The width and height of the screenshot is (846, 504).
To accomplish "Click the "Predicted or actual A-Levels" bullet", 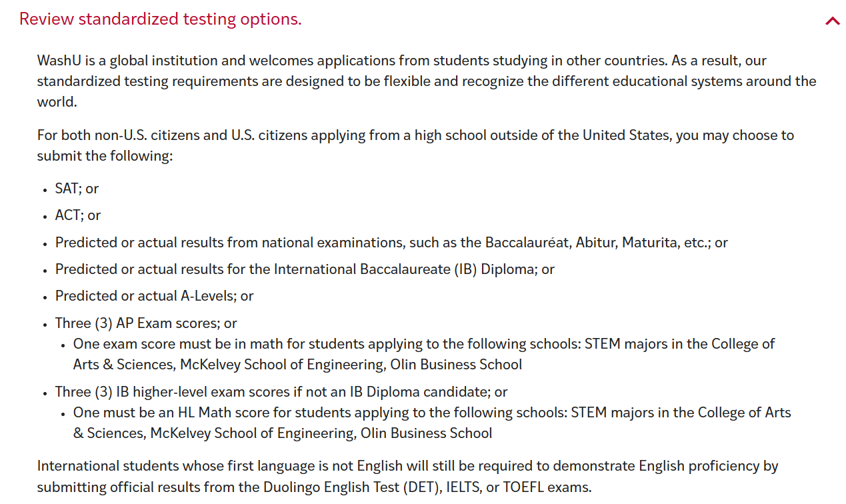I will point(154,296).
